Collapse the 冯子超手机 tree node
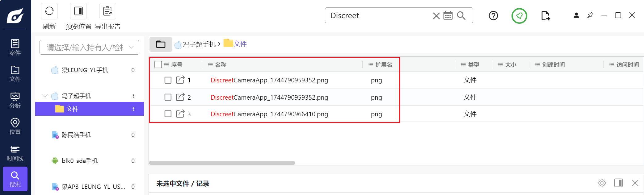Image resolution: width=644 pixels, height=195 pixels. pos(44,96)
